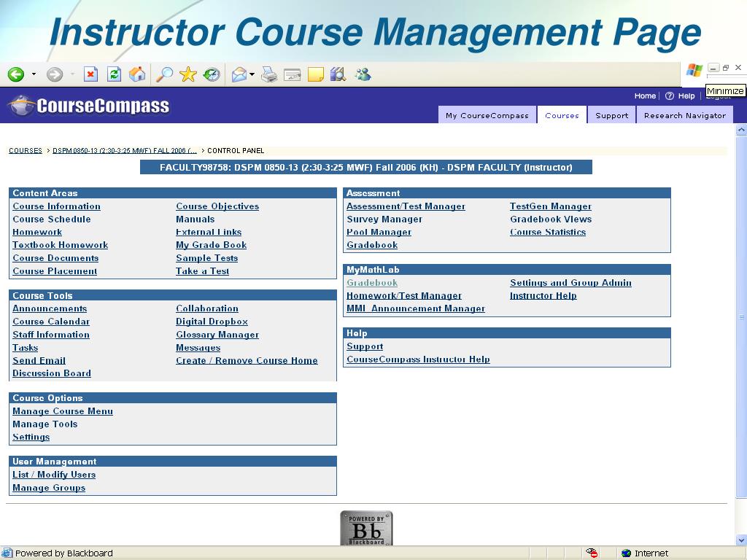Open MML Announcement Manager link

415,308
